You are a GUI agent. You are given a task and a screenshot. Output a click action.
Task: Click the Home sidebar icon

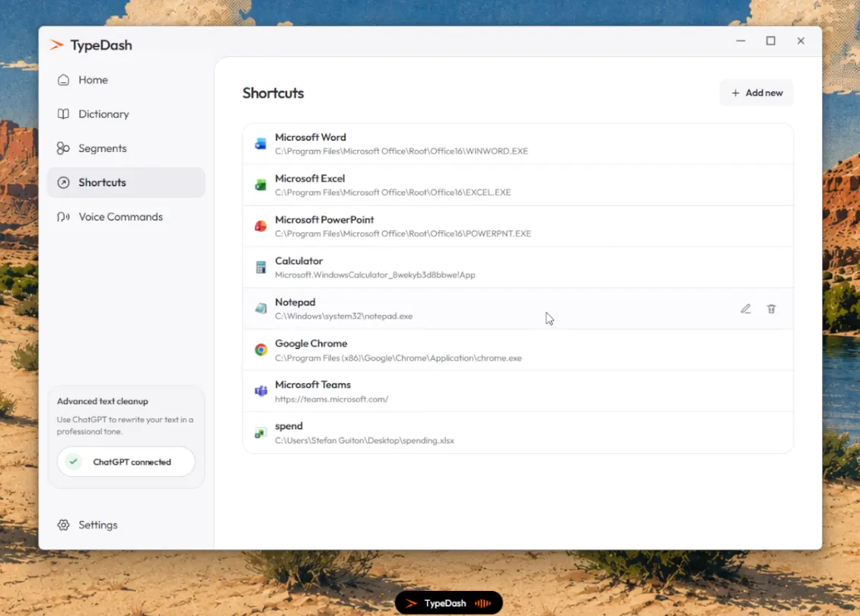coord(63,80)
